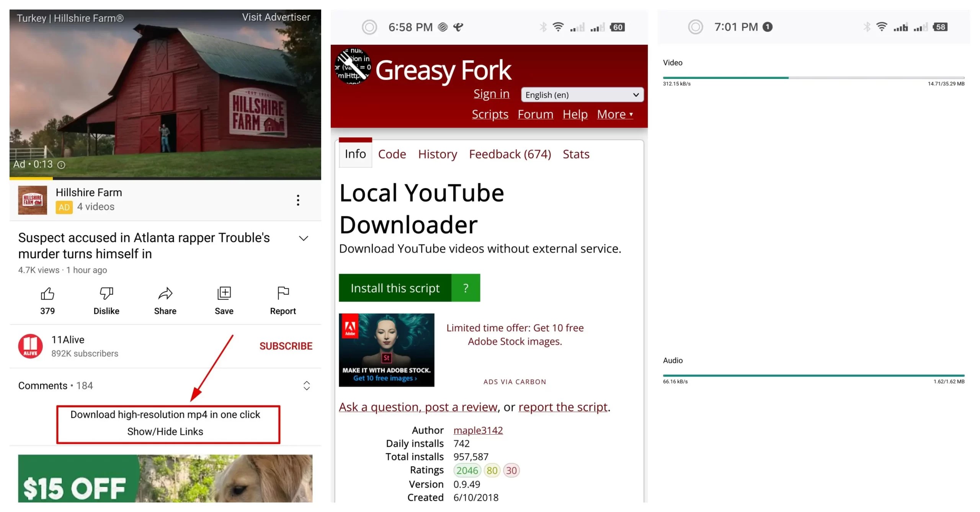
Task: Switch to the Code tab
Action: click(x=392, y=154)
